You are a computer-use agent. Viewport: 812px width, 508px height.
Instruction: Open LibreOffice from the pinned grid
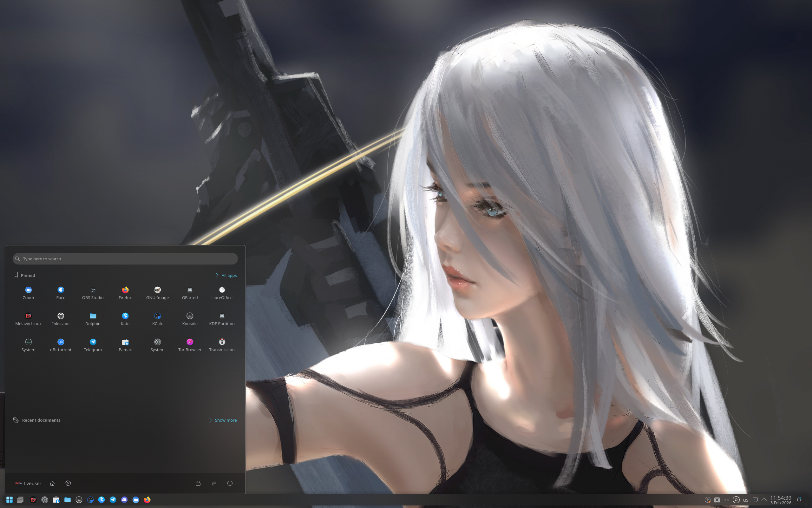(222, 293)
